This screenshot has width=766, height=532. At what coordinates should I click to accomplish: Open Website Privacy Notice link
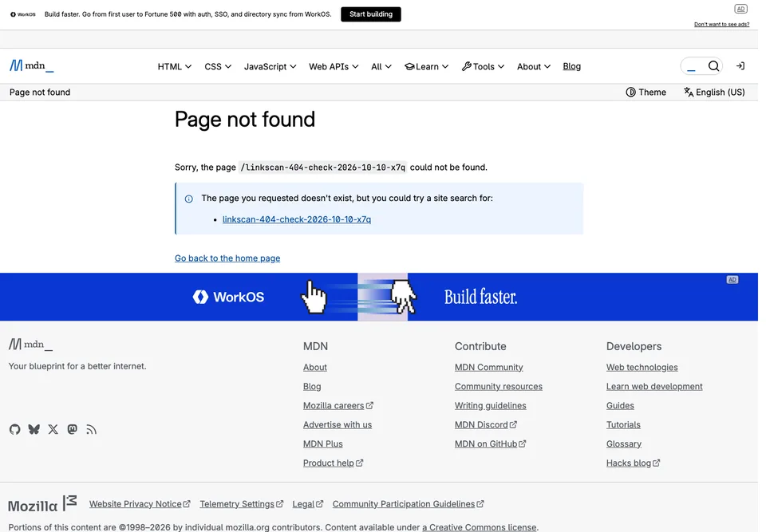point(139,504)
